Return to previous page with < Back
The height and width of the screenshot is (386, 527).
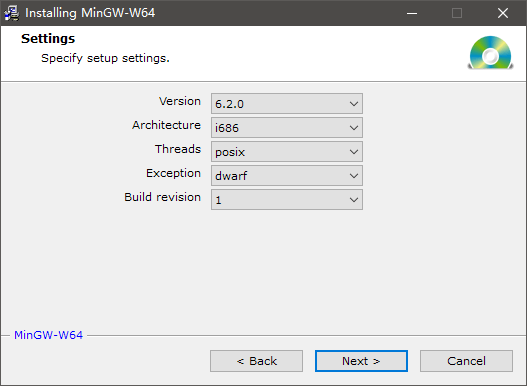point(256,361)
